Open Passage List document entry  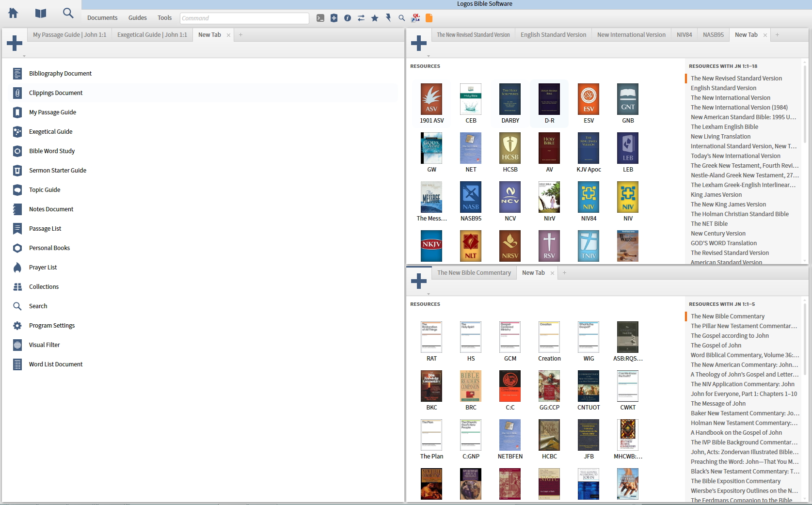pos(45,229)
